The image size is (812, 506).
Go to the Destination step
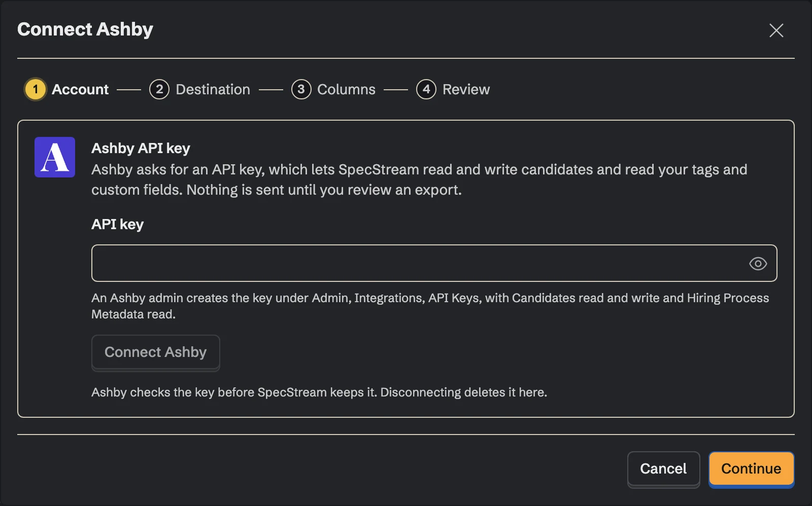point(200,89)
